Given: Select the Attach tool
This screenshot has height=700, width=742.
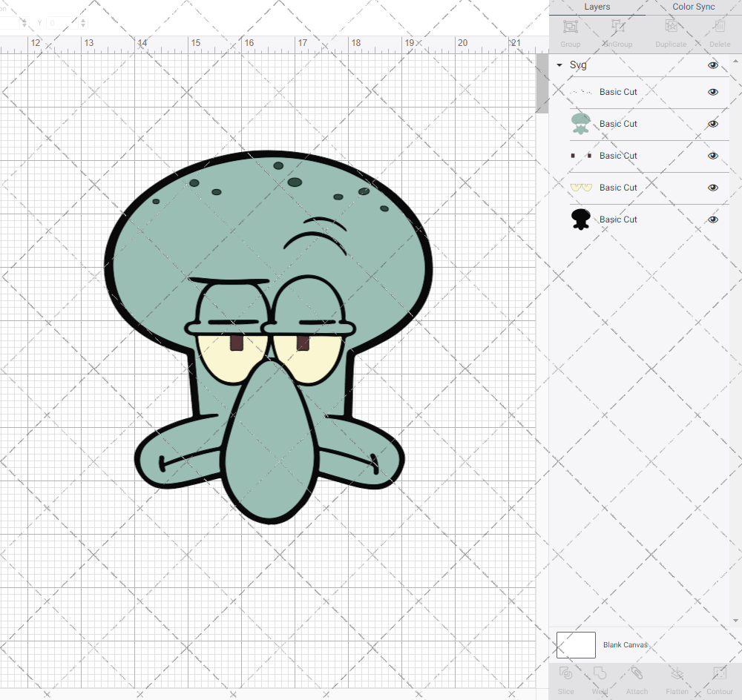Looking at the screenshot, I should [637, 673].
